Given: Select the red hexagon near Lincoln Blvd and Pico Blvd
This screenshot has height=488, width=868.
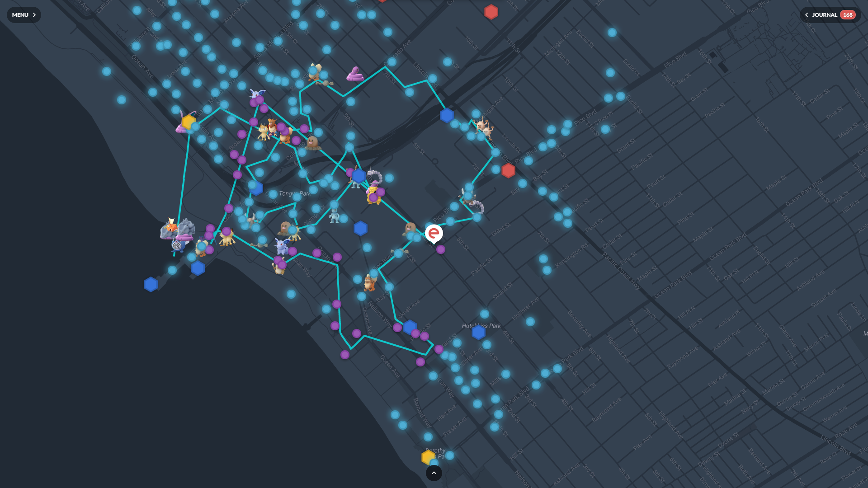Looking at the screenshot, I should point(508,170).
